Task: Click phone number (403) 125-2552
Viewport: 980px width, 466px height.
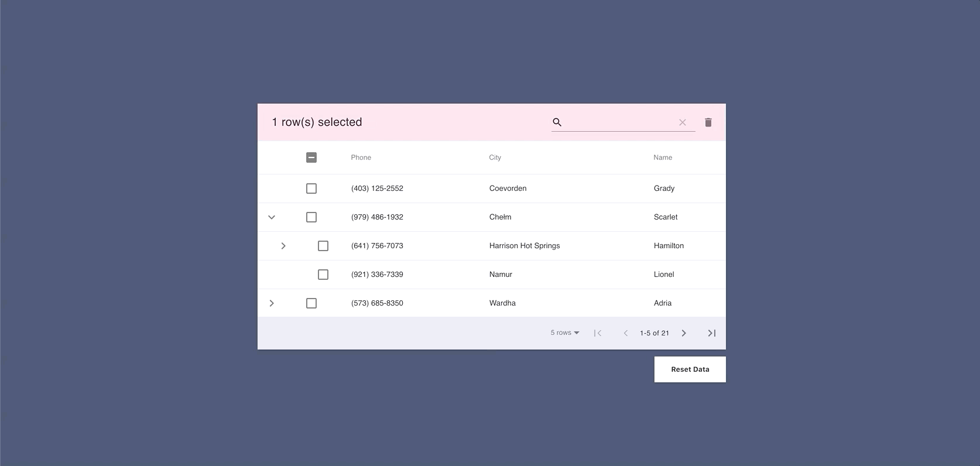Action: pos(377,189)
